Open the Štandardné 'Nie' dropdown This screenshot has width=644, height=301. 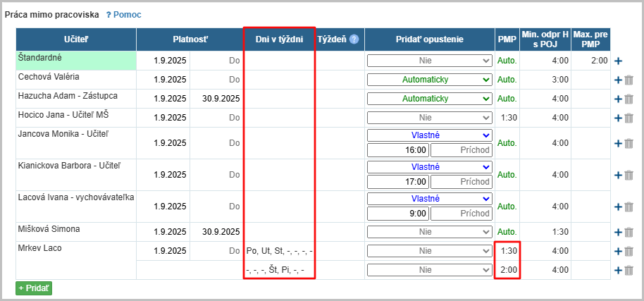(x=429, y=61)
